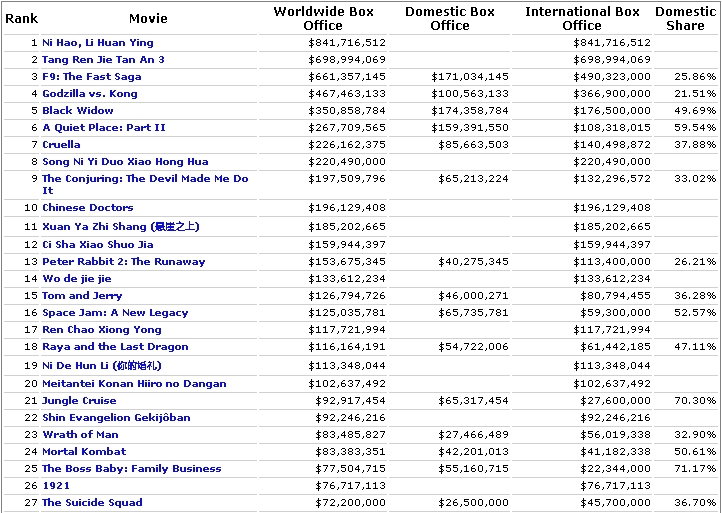Open Raya and the Last Dragon link

115,347
